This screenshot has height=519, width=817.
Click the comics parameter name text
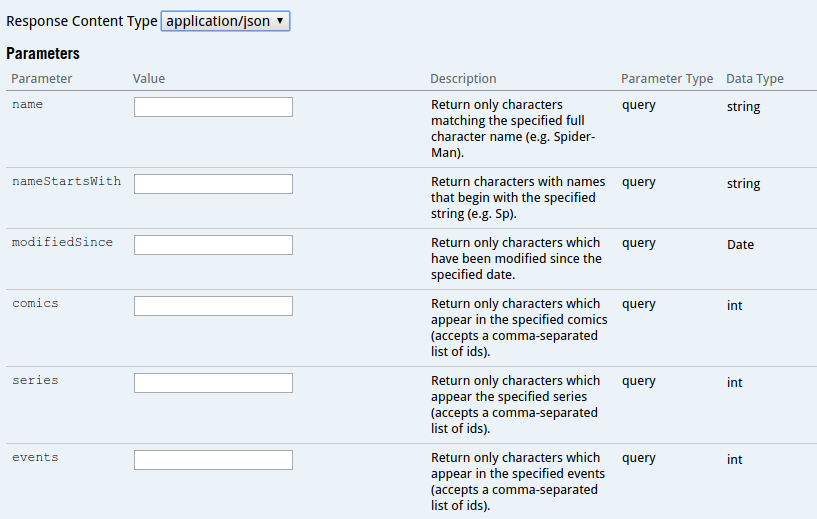pyautogui.click(x=35, y=303)
